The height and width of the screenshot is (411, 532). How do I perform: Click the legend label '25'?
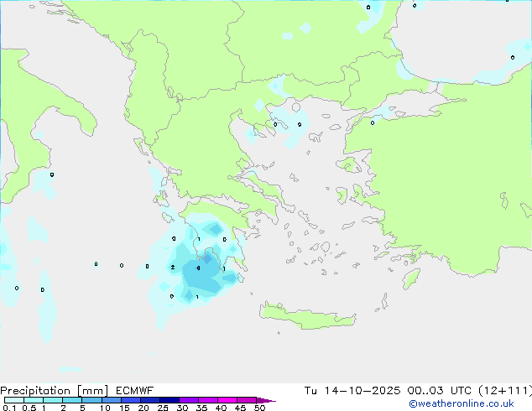click(163, 408)
